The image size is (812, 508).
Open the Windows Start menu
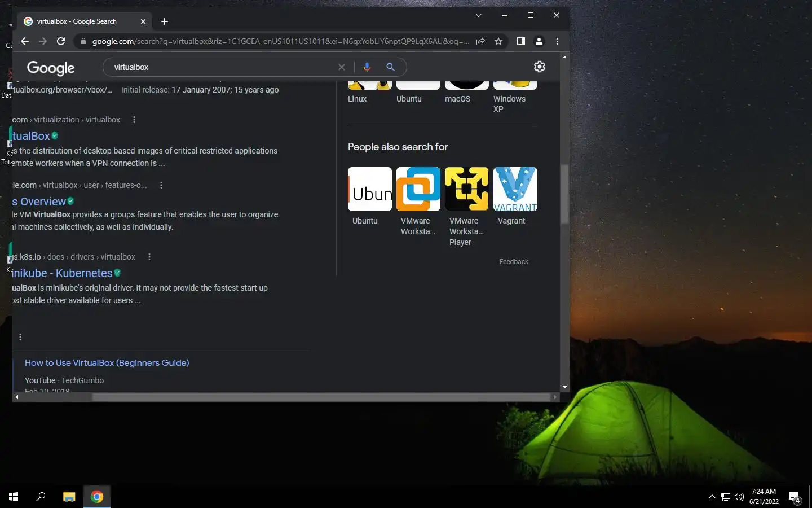(14, 497)
